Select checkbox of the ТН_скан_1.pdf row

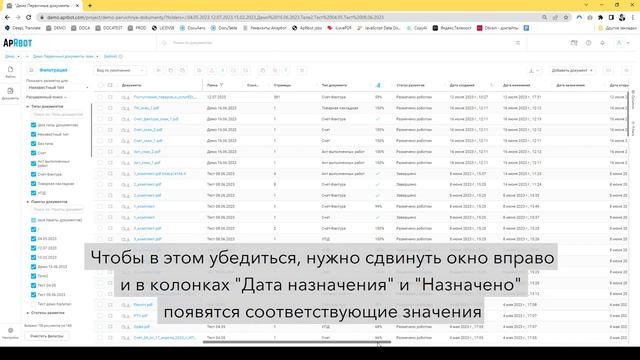(x=100, y=108)
